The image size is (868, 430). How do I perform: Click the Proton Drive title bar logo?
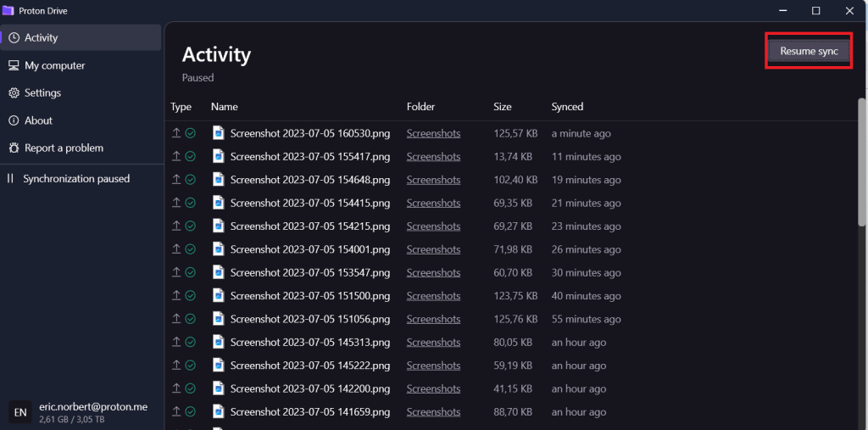[8, 10]
